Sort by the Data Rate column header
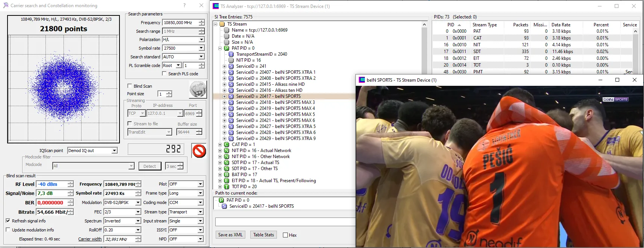Screen dimensions: 644x248 tap(561, 25)
